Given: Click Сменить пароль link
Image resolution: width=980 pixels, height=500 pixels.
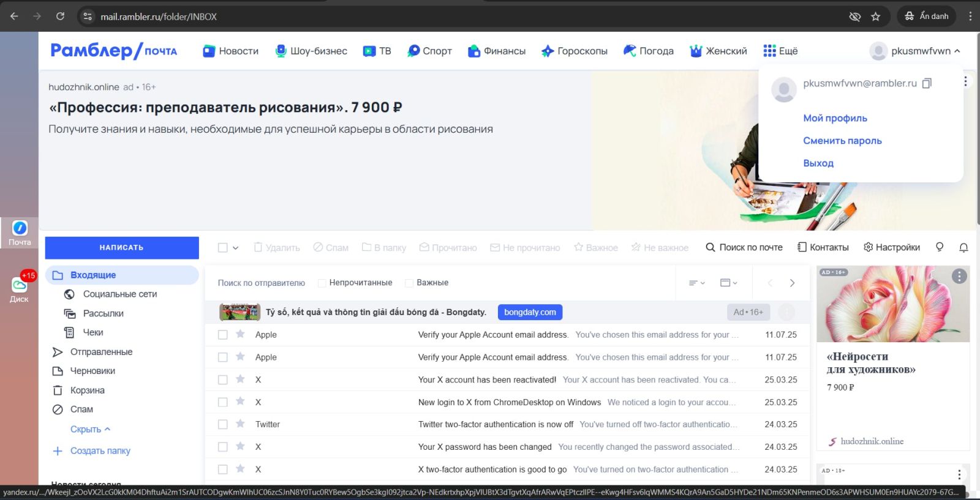Looking at the screenshot, I should pos(842,141).
